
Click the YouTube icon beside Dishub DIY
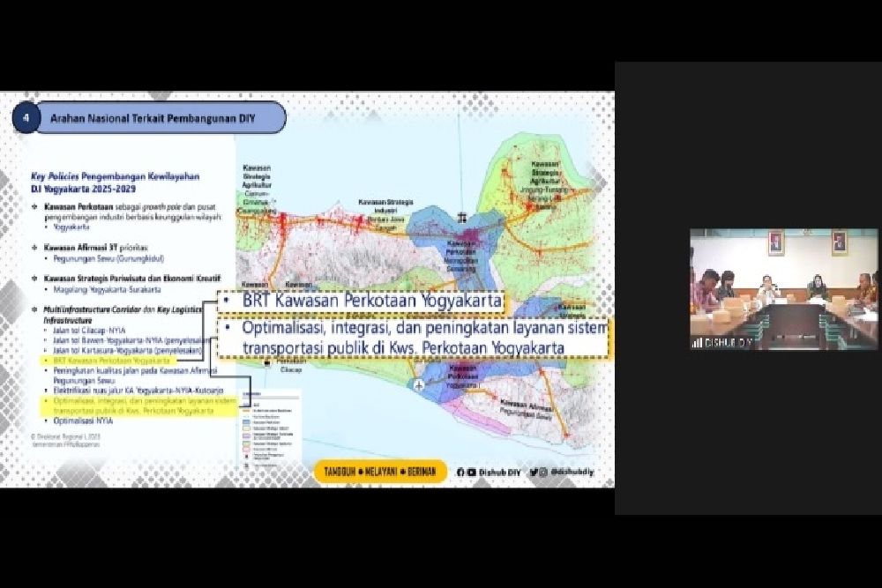point(470,473)
